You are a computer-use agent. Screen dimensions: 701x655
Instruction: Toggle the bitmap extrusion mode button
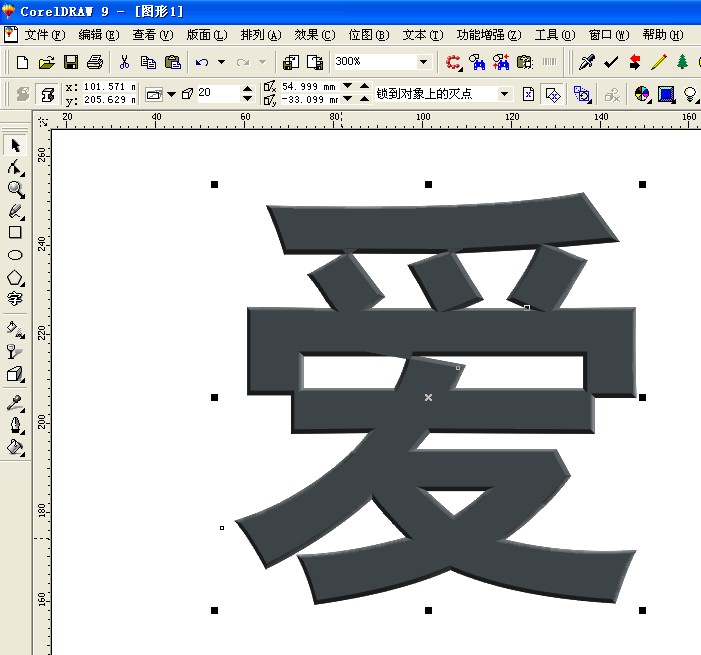(22, 94)
